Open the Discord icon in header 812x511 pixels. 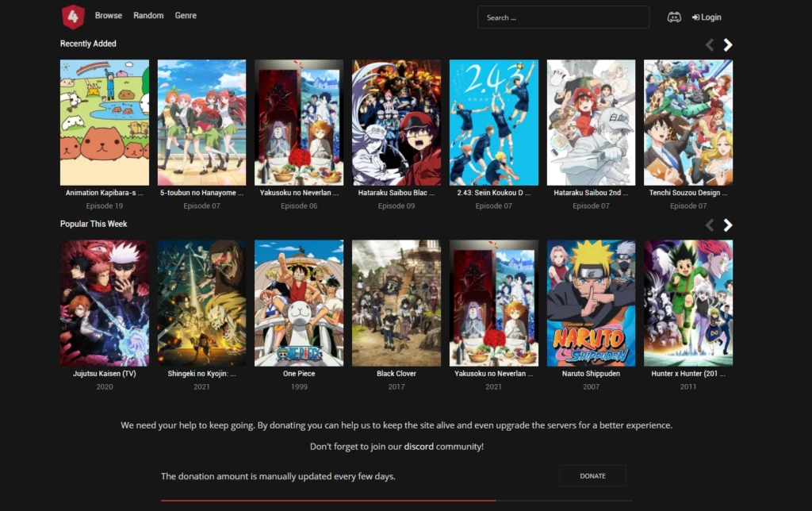pos(674,17)
